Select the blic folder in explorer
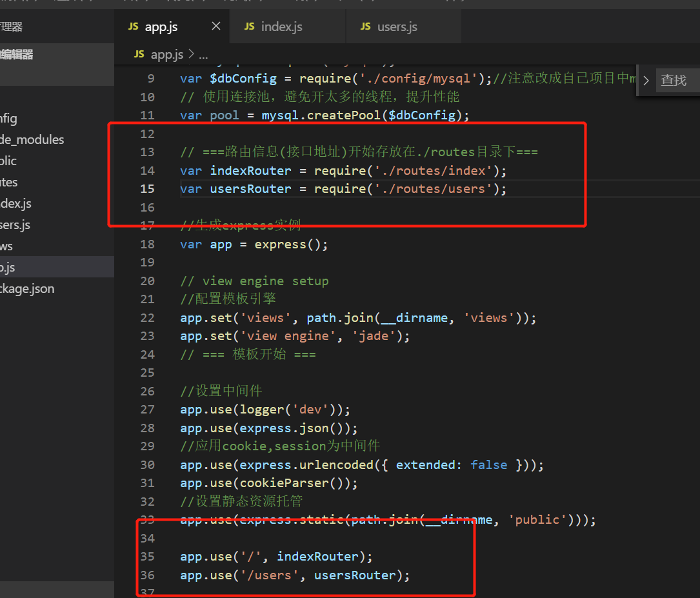 57,161
